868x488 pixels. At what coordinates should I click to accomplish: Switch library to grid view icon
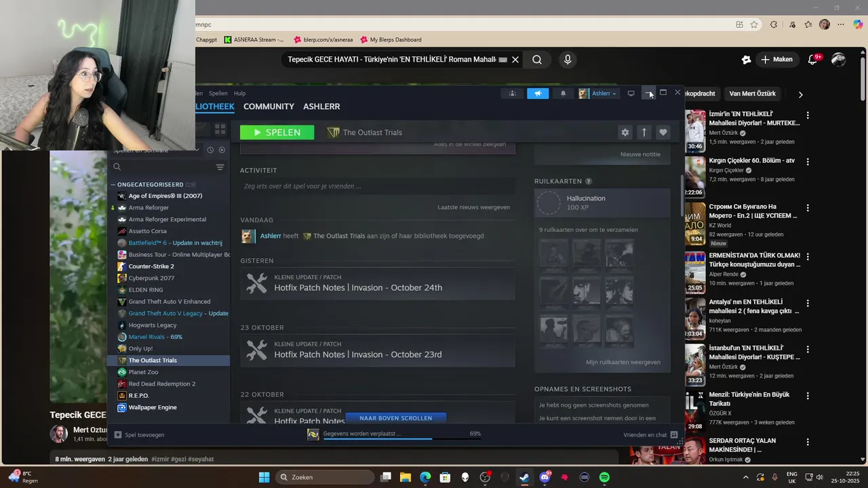[x=220, y=129]
